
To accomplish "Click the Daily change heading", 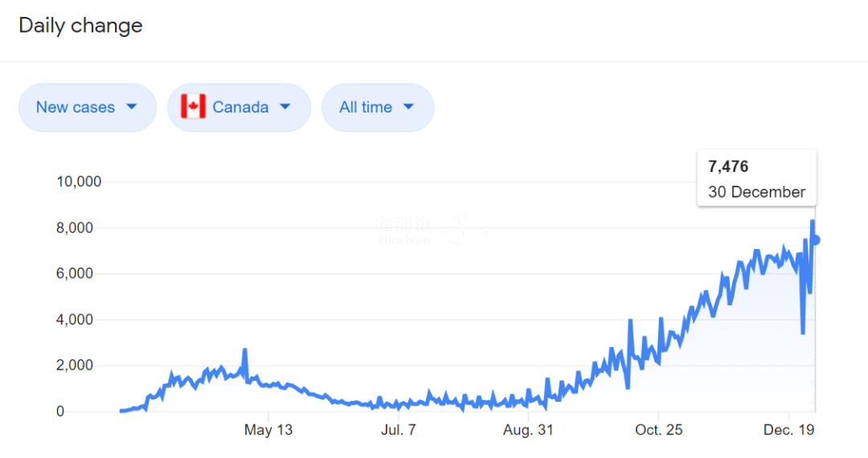I will [x=80, y=25].
